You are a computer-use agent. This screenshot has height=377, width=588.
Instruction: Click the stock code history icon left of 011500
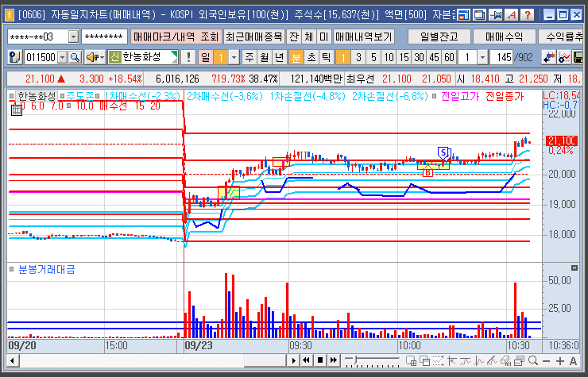coord(15,57)
